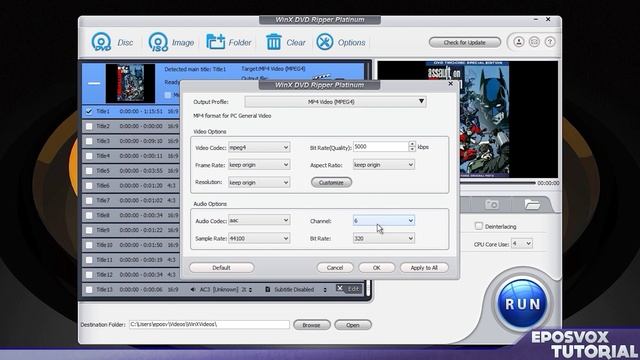This screenshot has width=640, height=360.
Task: Open the Video Codec dropdown
Action: 259,147
